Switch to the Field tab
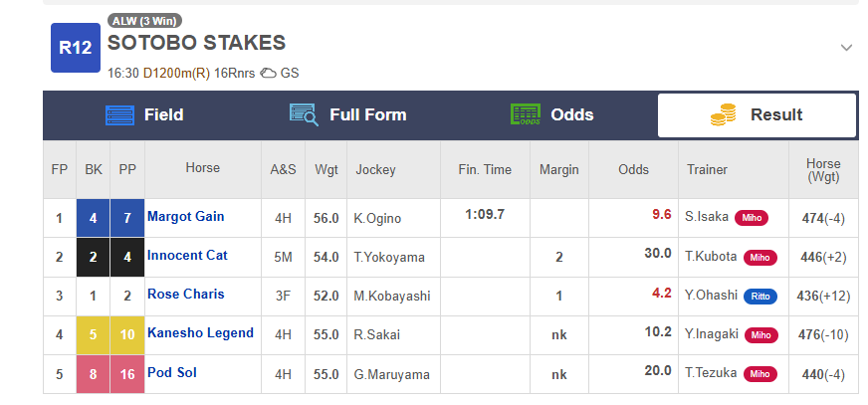 click(145, 115)
